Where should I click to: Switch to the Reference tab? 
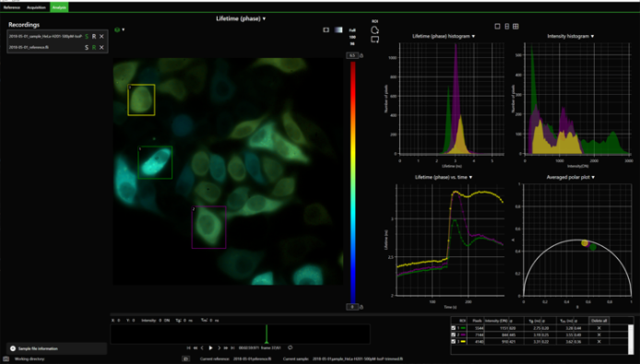[x=11, y=7]
